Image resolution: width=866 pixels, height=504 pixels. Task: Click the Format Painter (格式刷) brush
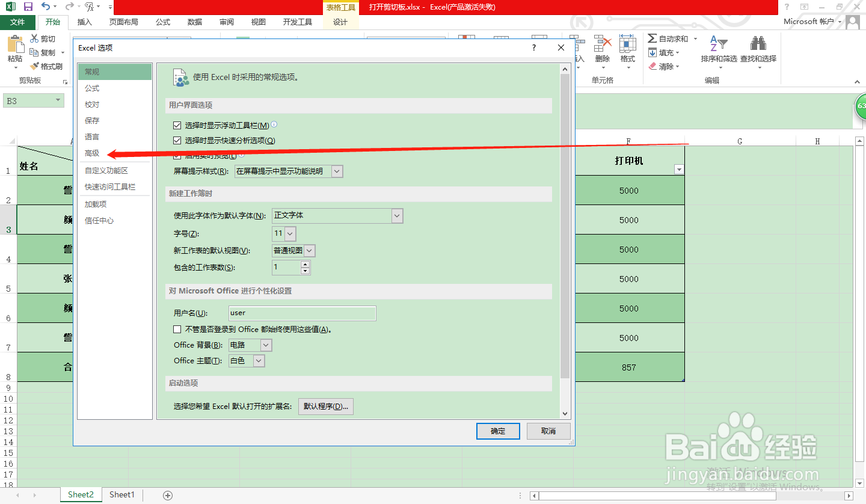(x=34, y=66)
